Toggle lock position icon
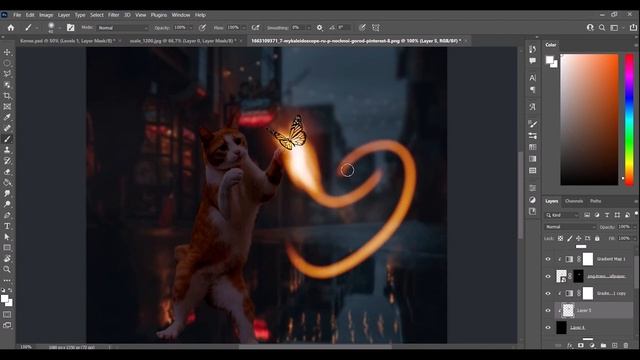Viewport: 640px width, 360px height. click(579, 238)
